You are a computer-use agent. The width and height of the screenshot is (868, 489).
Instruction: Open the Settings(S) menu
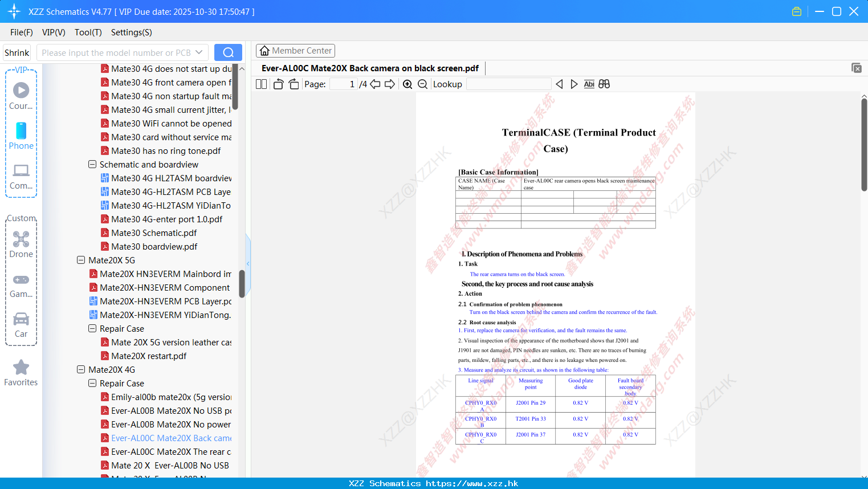[x=132, y=32]
